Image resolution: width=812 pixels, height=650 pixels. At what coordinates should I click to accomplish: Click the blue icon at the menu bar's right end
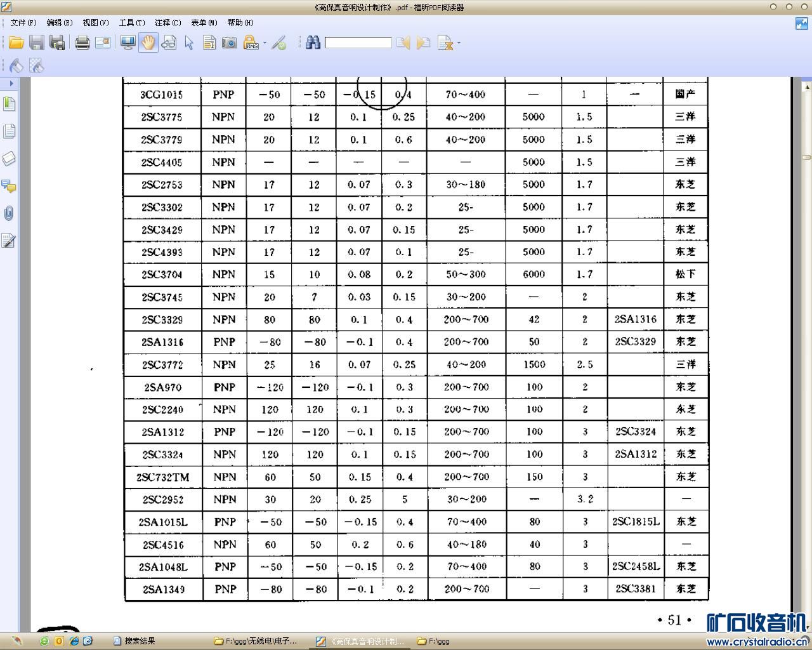[802, 23]
